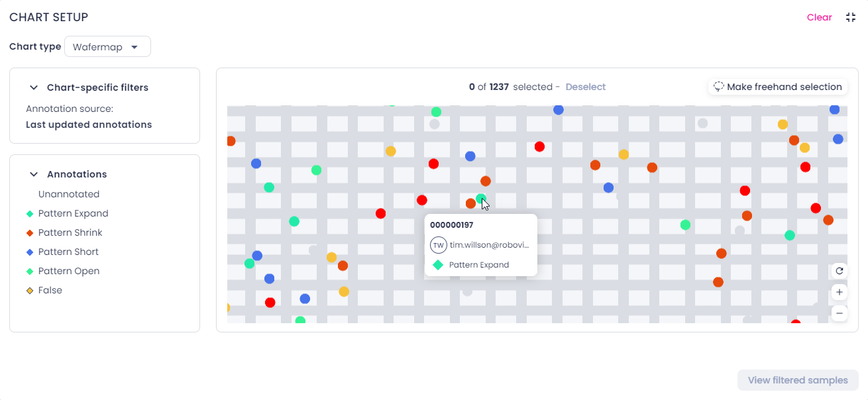Click the lasso freehand selection icon

point(718,87)
